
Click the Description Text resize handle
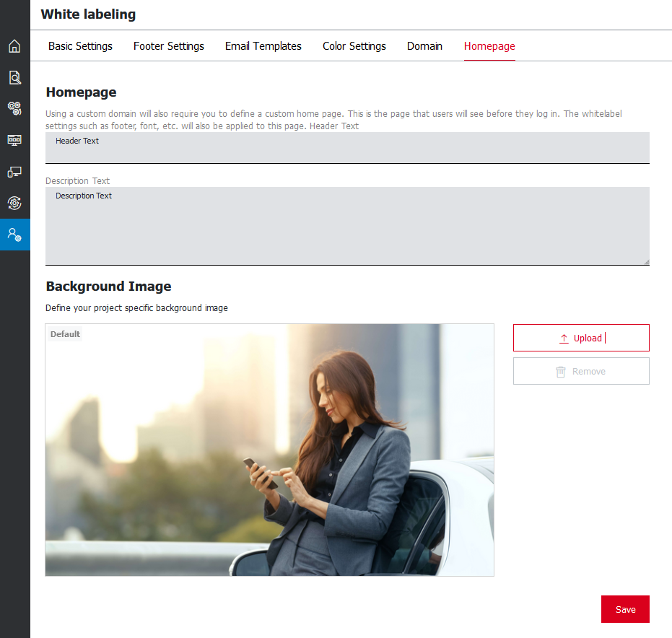pyautogui.click(x=645, y=261)
